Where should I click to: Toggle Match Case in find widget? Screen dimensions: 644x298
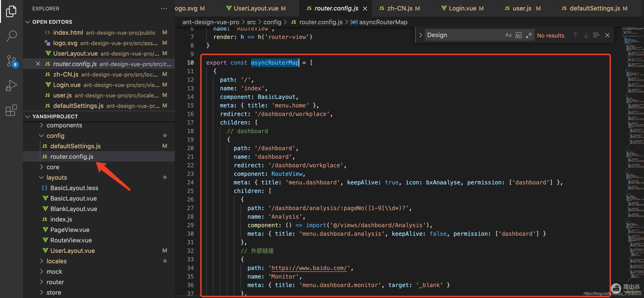pyautogui.click(x=508, y=35)
